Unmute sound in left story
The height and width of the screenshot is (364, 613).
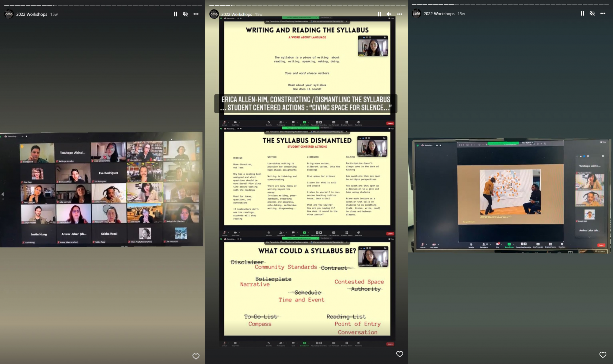(185, 14)
